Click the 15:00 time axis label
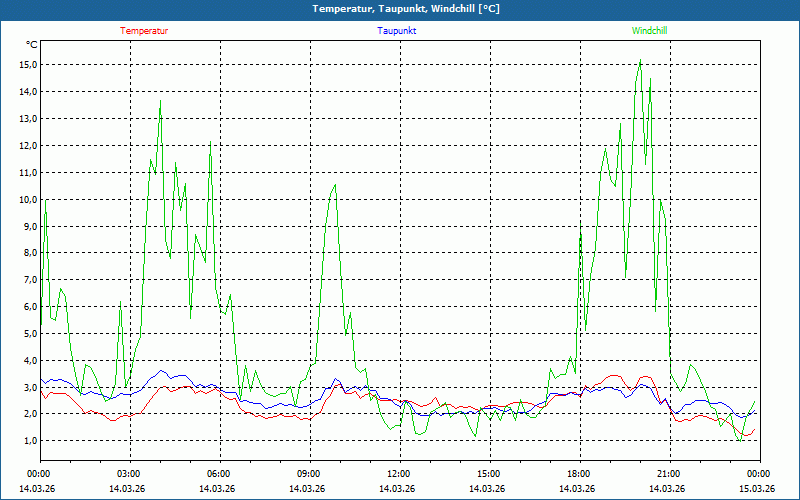 (x=489, y=474)
